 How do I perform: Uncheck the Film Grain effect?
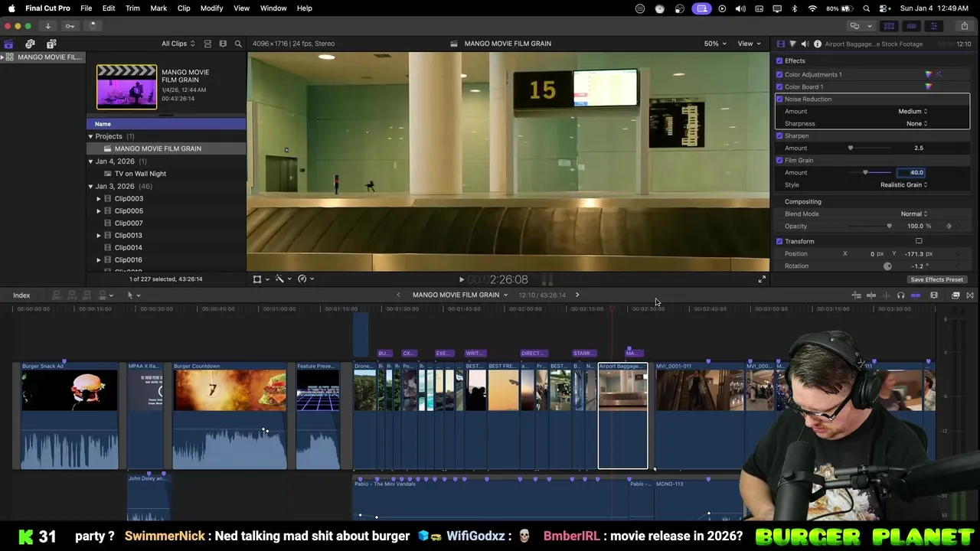779,161
